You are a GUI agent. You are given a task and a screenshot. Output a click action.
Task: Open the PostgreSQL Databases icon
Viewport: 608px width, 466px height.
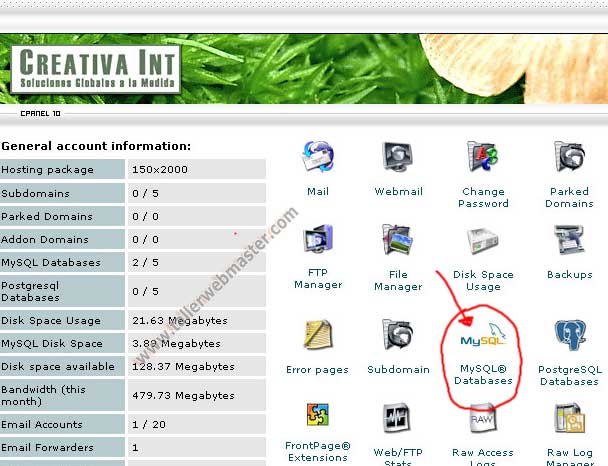(x=569, y=337)
